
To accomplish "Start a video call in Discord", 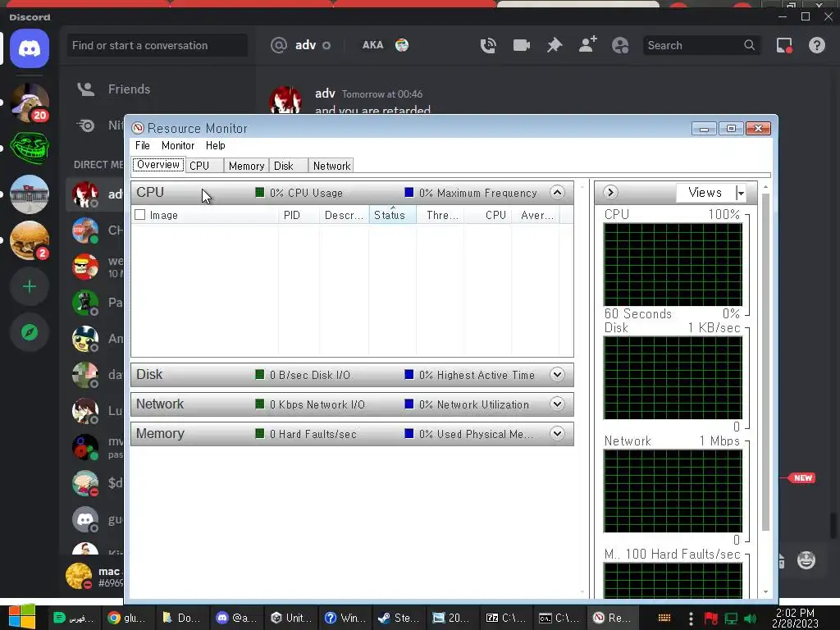I will click(x=521, y=46).
